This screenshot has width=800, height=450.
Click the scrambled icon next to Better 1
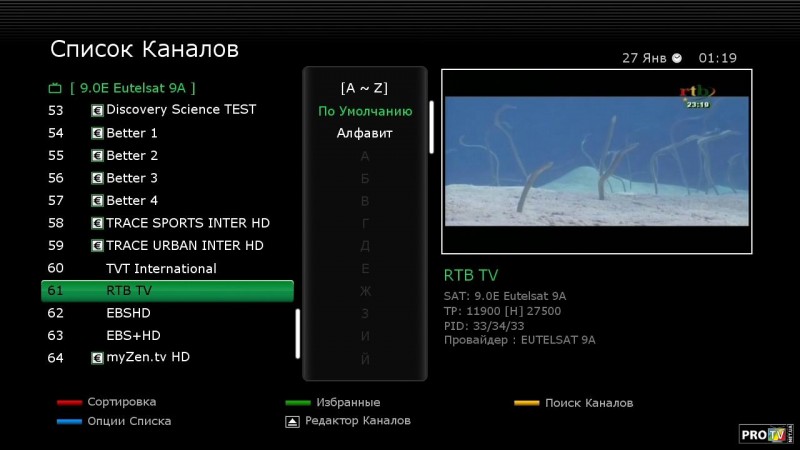click(97, 133)
